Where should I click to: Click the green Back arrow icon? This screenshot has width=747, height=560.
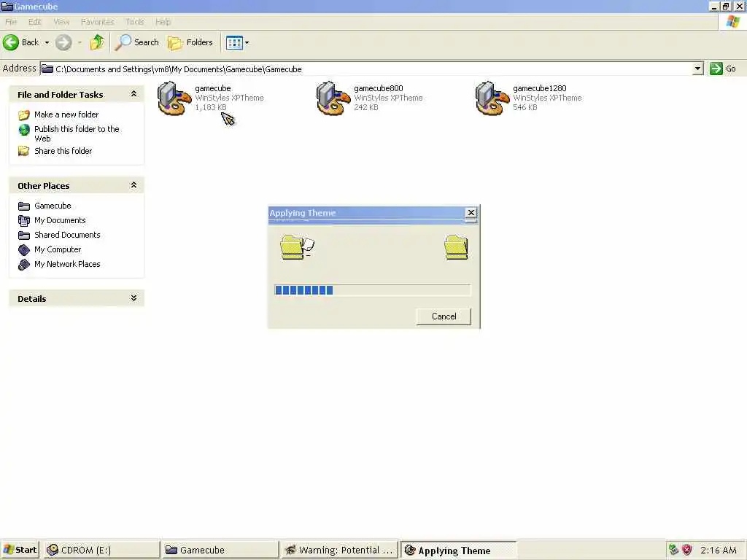[10, 42]
